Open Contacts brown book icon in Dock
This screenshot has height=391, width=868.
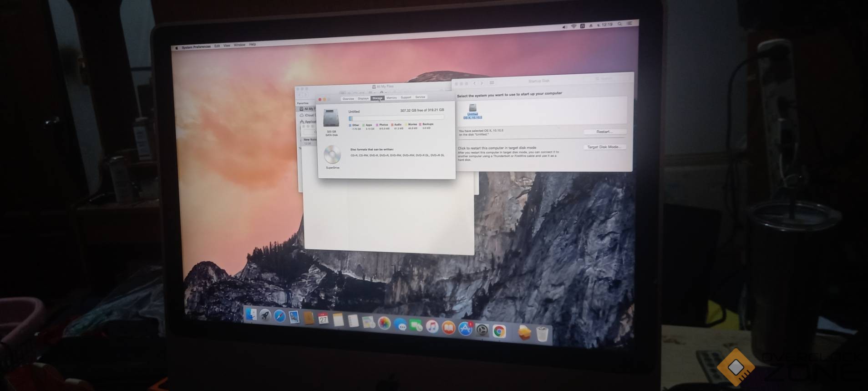[309, 318]
